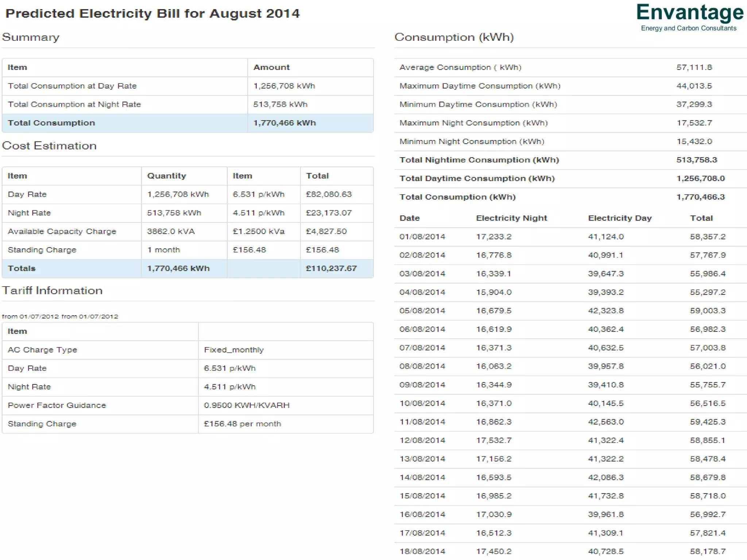Select the Totals row amount £110,237.67
Viewport: 747px width, 560px height.
coord(331,268)
